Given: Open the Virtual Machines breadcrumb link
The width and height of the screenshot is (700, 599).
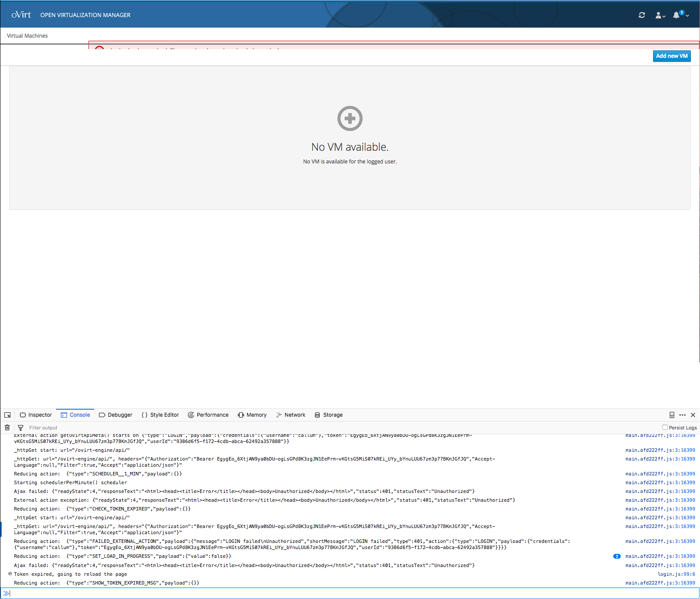Looking at the screenshot, I should pos(27,36).
